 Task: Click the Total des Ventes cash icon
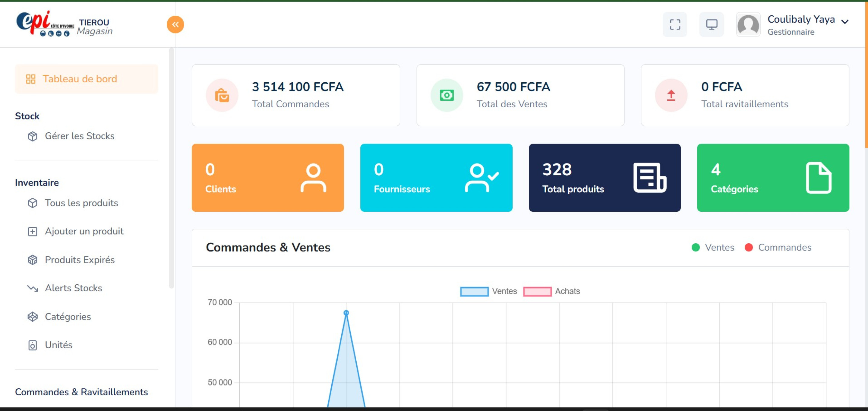pos(447,95)
